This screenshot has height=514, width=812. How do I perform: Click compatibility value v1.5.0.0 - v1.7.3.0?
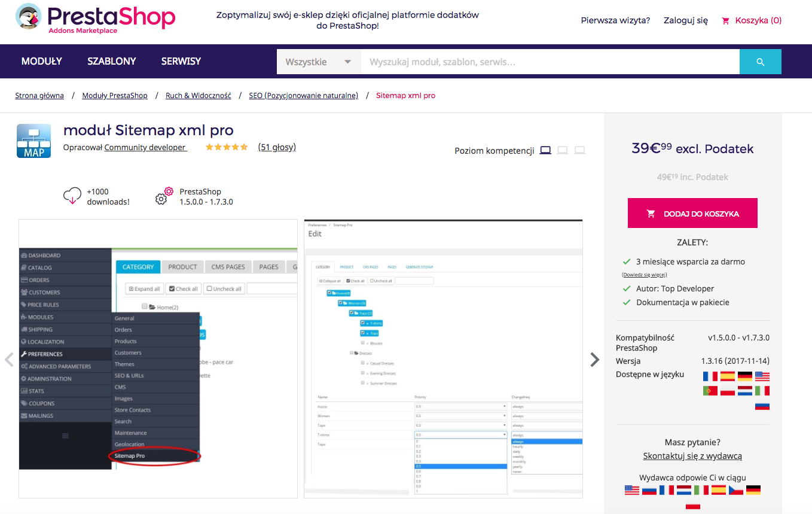point(739,338)
